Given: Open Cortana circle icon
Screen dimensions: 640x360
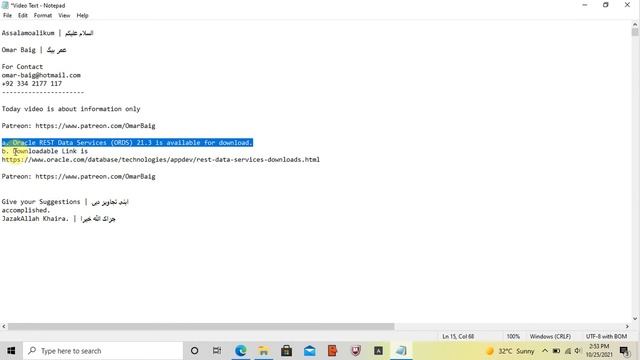Looking at the screenshot, I should pyautogui.click(x=195, y=351).
